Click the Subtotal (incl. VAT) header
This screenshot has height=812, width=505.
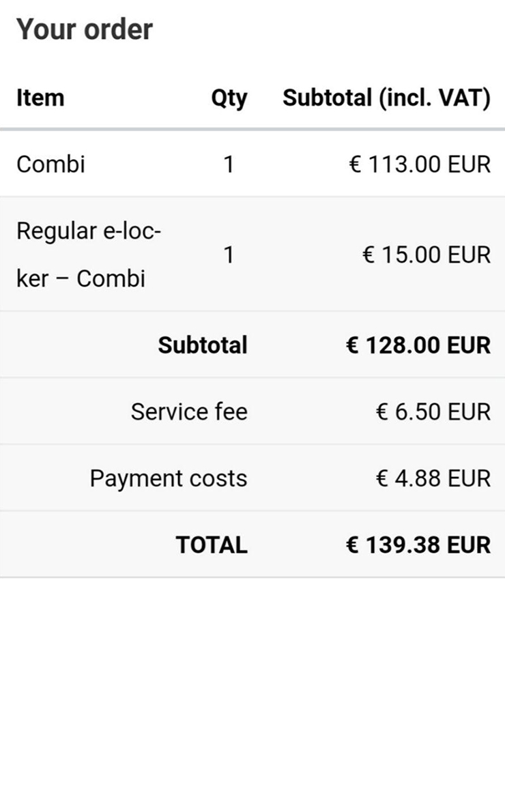pyautogui.click(x=386, y=98)
